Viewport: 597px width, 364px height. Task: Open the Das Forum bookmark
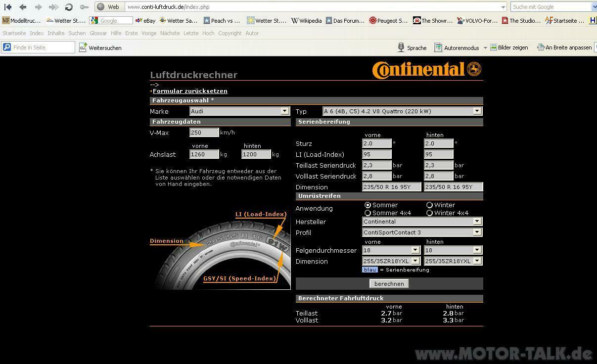click(345, 20)
